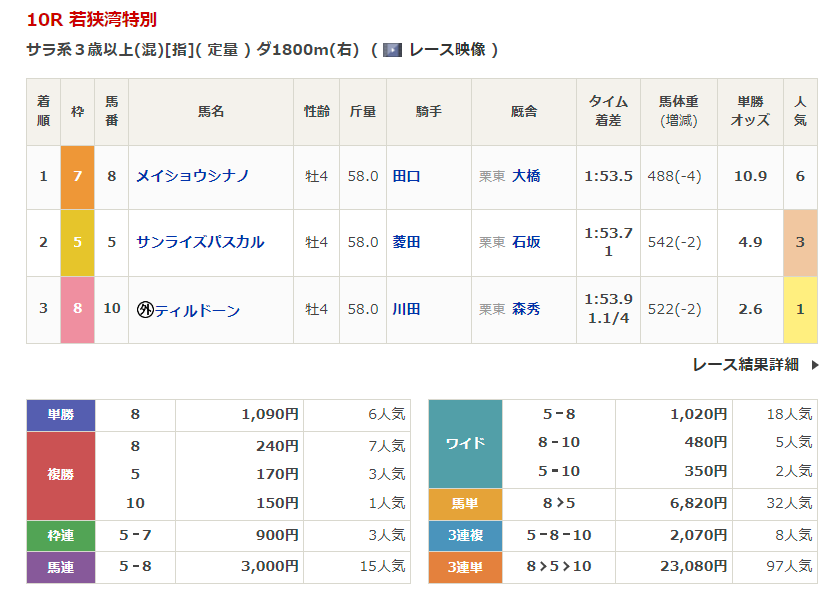The image size is (839, 597).
Task: Click the ワイド payout label
Action: pos(465,443)
